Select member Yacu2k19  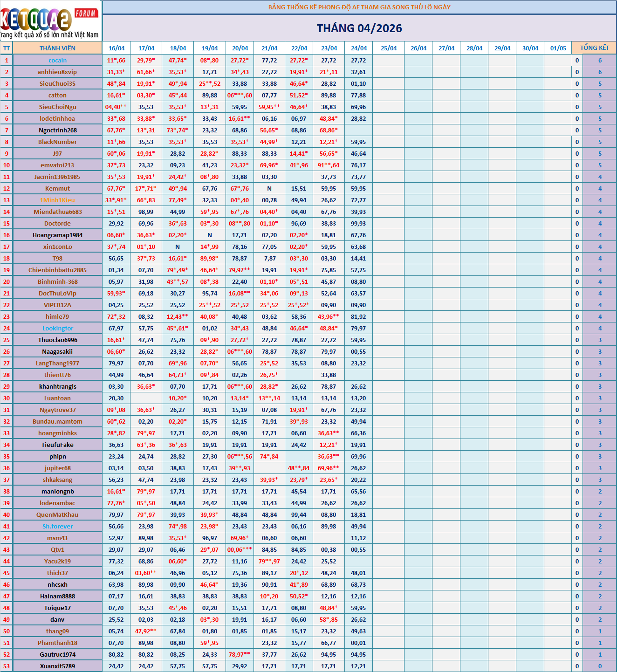click(57, 561)
